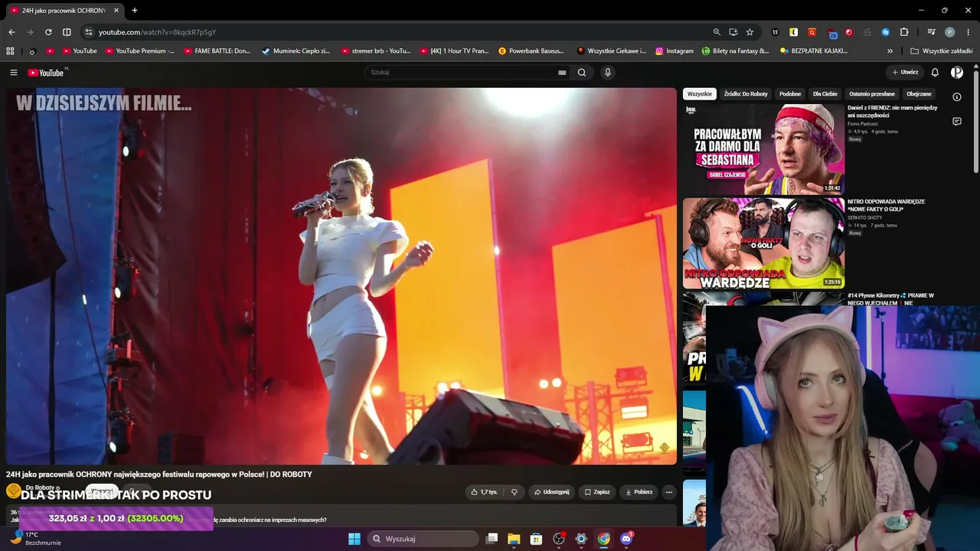Click the YouTube search magnifier button
Screen dimensions: 980x551
pos(582,73)
